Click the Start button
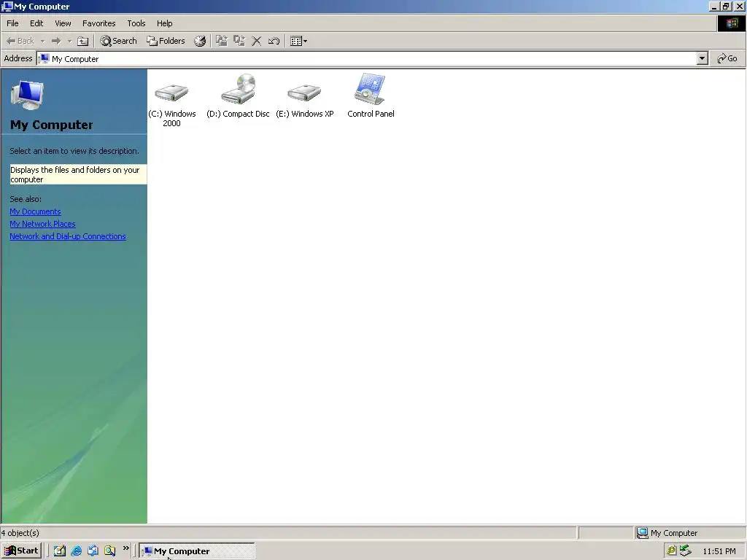 pos(21,551)
